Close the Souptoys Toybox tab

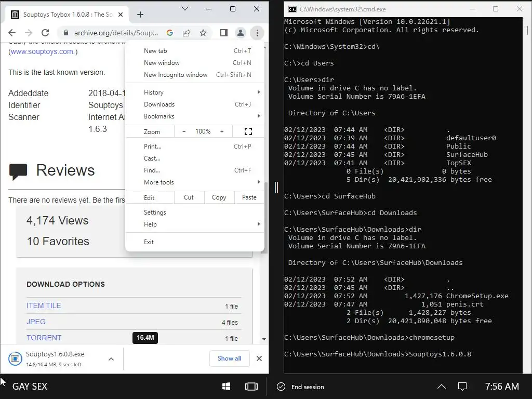(x=121, y=14)
